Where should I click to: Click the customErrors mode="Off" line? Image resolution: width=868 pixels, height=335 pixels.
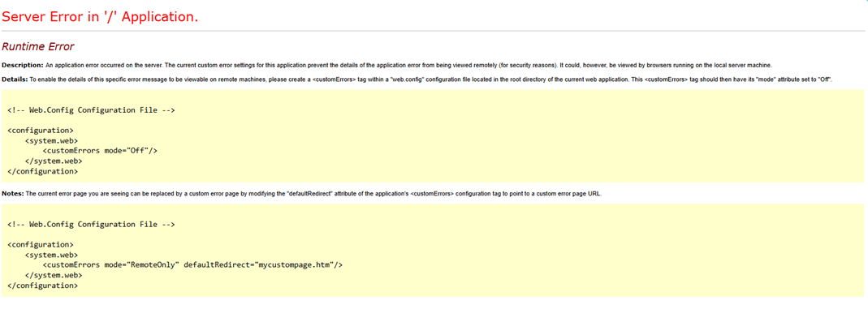pyautogui.click(x=100, y=151)
